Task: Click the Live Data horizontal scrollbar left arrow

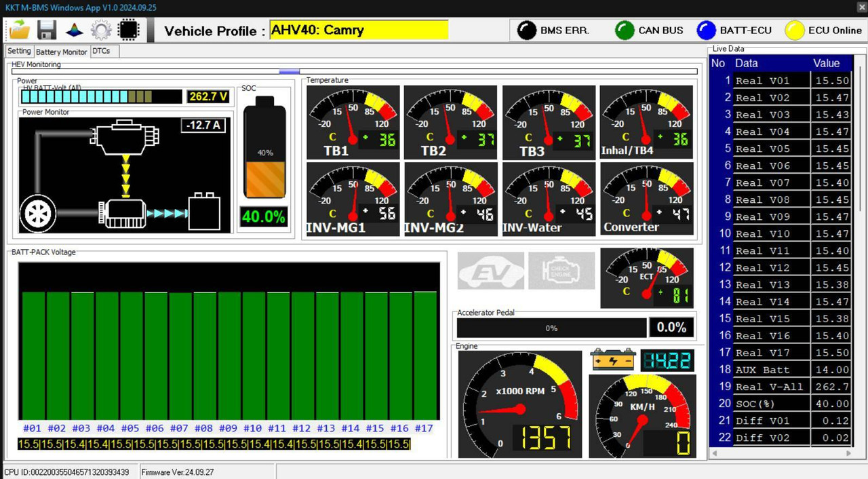Action: click(x=715, y=453)
